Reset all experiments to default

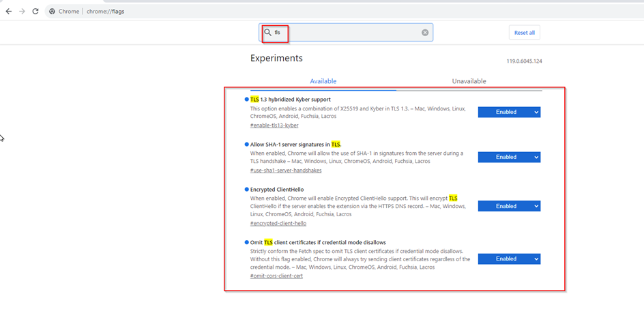pyautogui.click(x=525, y=33)
